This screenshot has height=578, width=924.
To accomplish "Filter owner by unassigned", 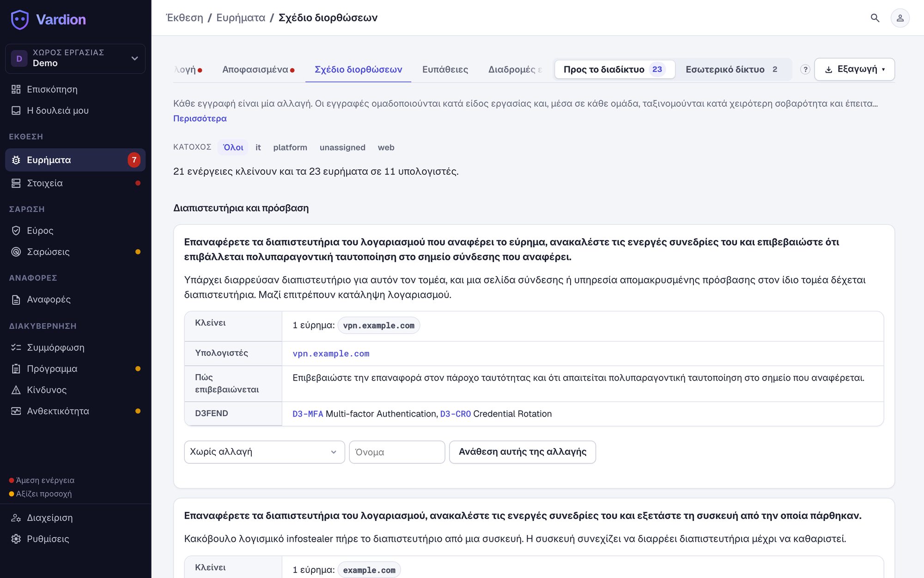I will click(342, 148).
